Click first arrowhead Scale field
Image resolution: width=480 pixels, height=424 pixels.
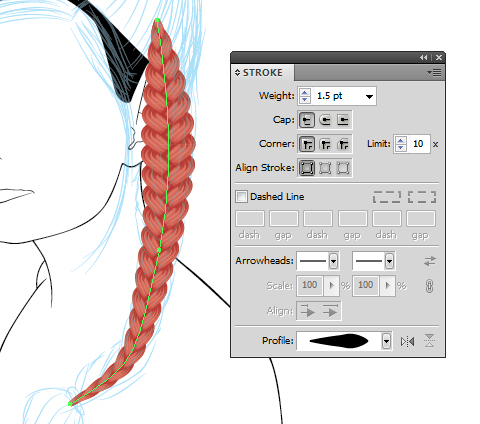310,286
